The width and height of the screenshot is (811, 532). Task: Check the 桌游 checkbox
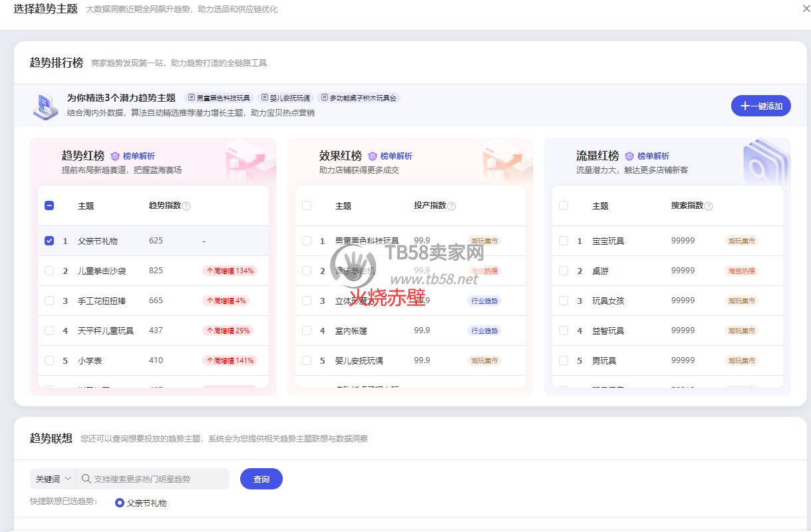[x=564, y=271]
